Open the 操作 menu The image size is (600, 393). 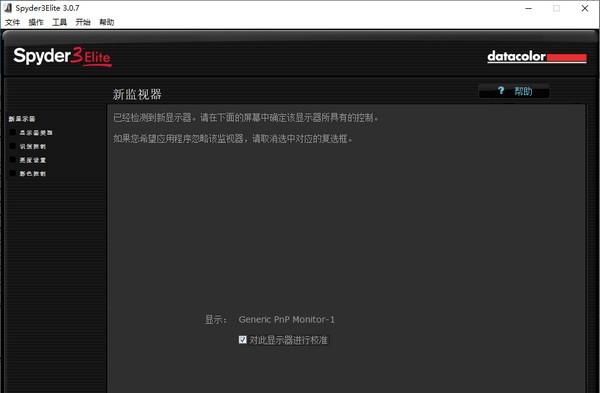tap(36, 22)
